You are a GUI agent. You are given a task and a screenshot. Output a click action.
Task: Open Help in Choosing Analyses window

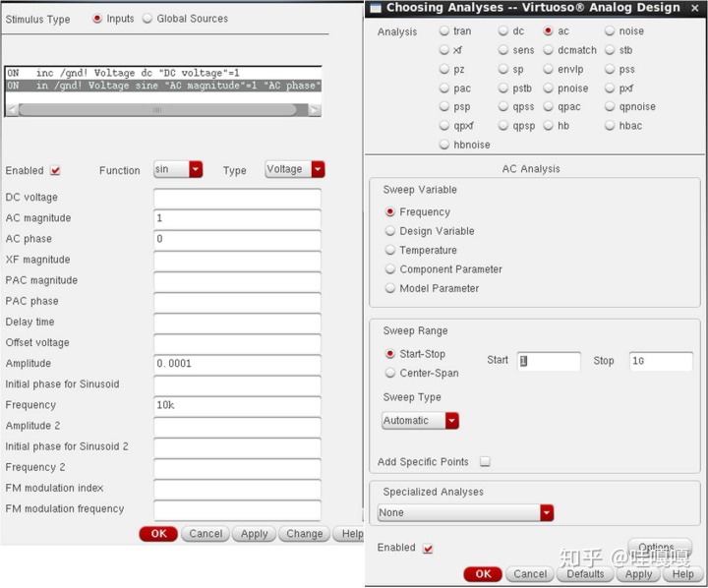tap(682, 574)
